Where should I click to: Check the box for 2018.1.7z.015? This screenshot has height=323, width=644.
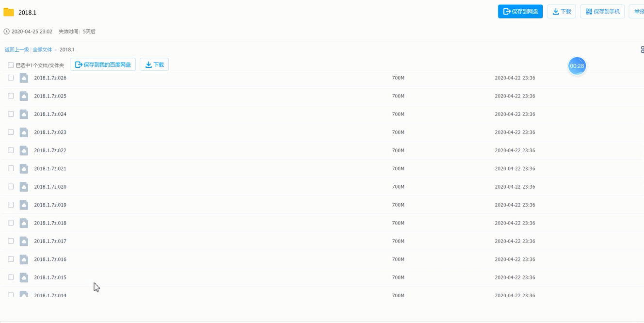pyautogui.click(x=11, y=277)
